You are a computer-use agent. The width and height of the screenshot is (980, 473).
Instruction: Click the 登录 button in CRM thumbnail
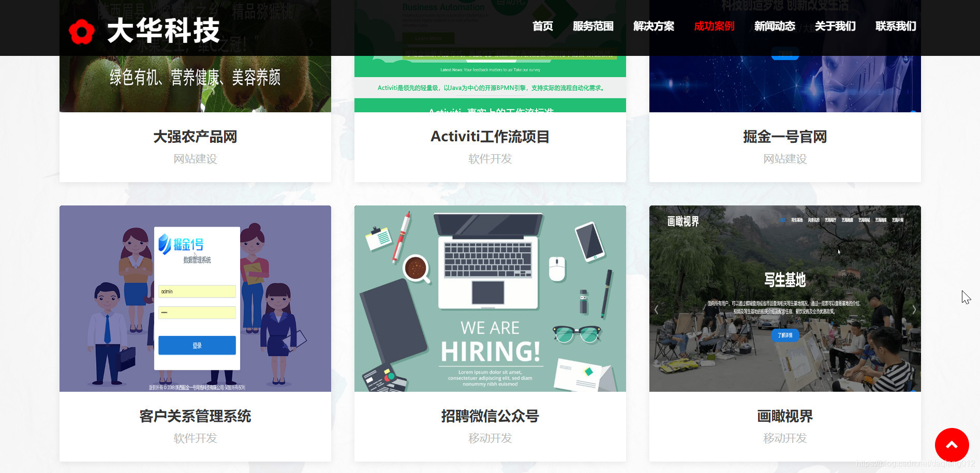[197, 345]
